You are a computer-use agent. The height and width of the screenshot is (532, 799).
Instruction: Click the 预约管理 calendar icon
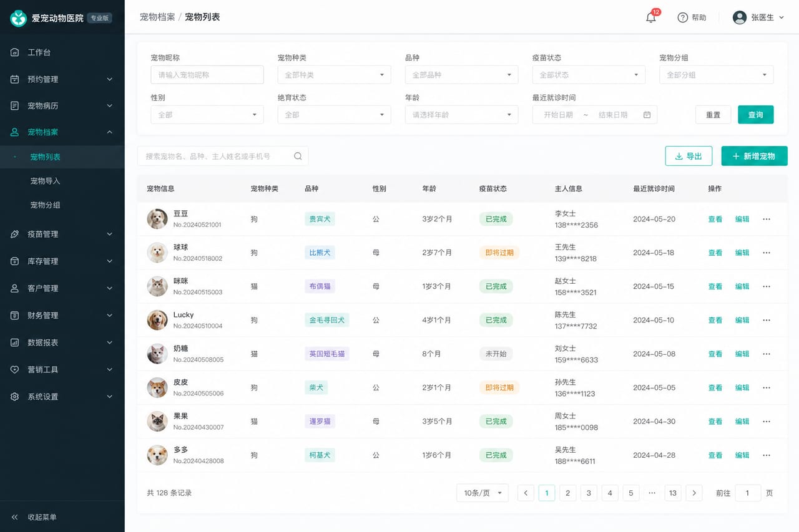tap(15, 79)
